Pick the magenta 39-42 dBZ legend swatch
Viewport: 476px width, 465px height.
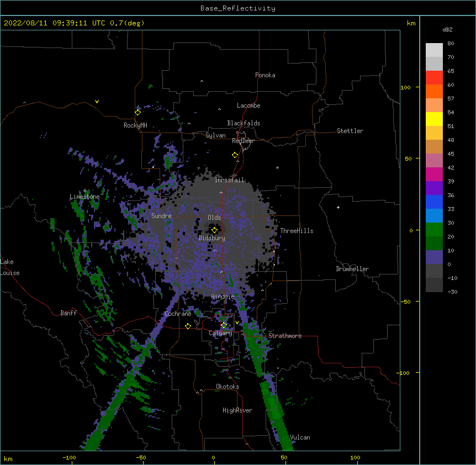434,174
